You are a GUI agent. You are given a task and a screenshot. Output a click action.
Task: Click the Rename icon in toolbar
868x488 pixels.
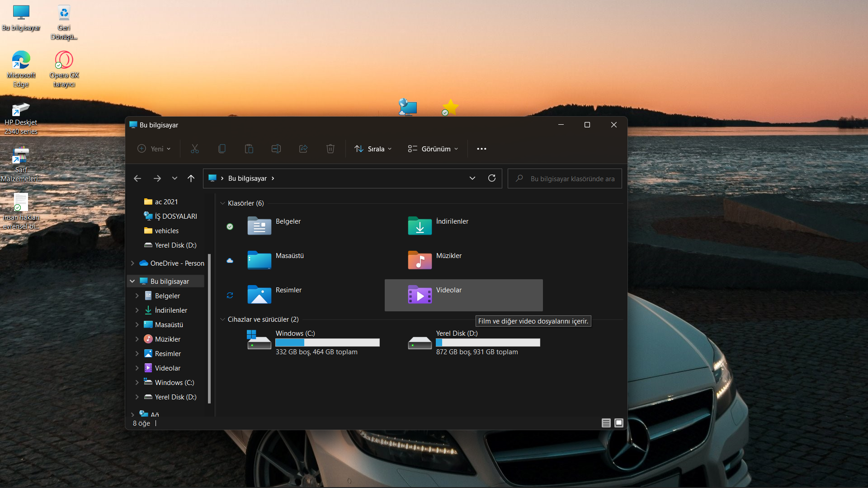click(276, 149)
